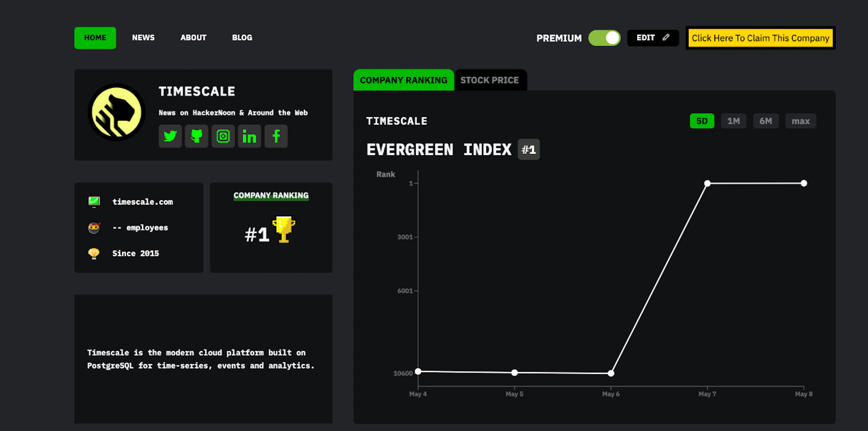The width and height of the screenshot is (868, 431).
Task: Click the May 8 data point
Action: (804, 183)
